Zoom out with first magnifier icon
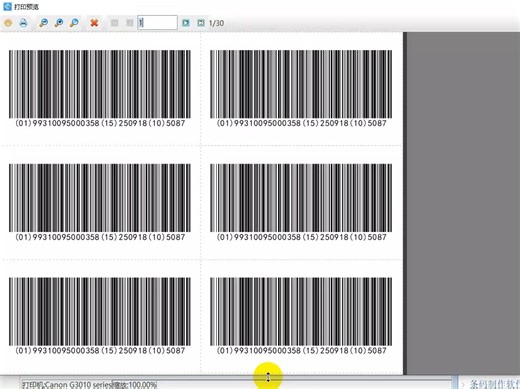This screenshot has height=389, width=520. pos(43,23)
